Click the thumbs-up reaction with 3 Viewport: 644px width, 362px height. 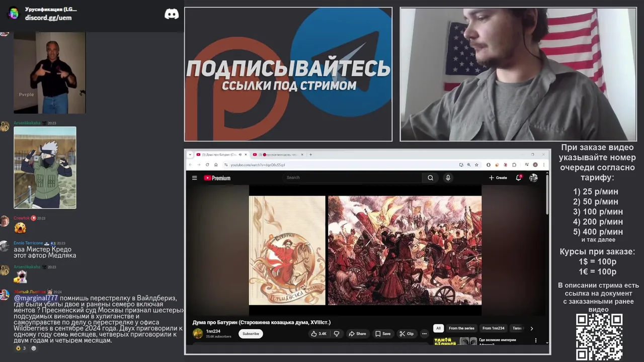click(x=20, y=348)
